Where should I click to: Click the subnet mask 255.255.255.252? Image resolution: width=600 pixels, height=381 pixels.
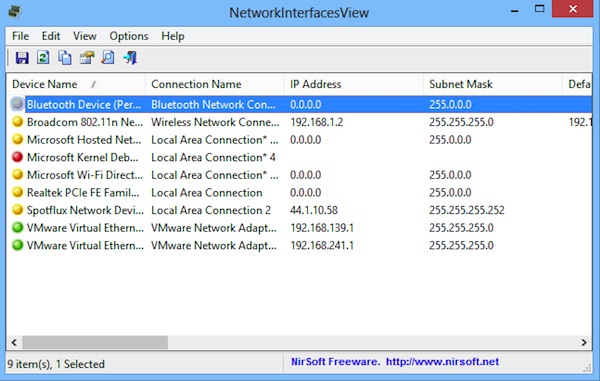[466, 210]
